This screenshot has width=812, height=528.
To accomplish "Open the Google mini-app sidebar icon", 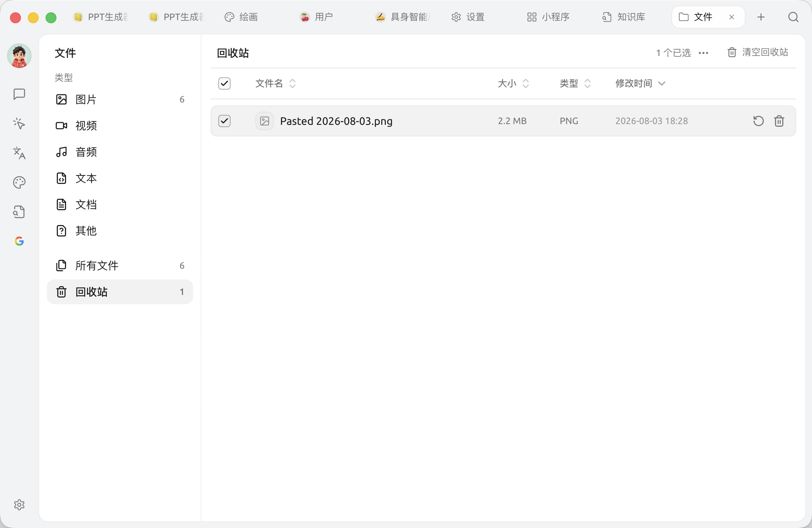I will pos(19,241).
